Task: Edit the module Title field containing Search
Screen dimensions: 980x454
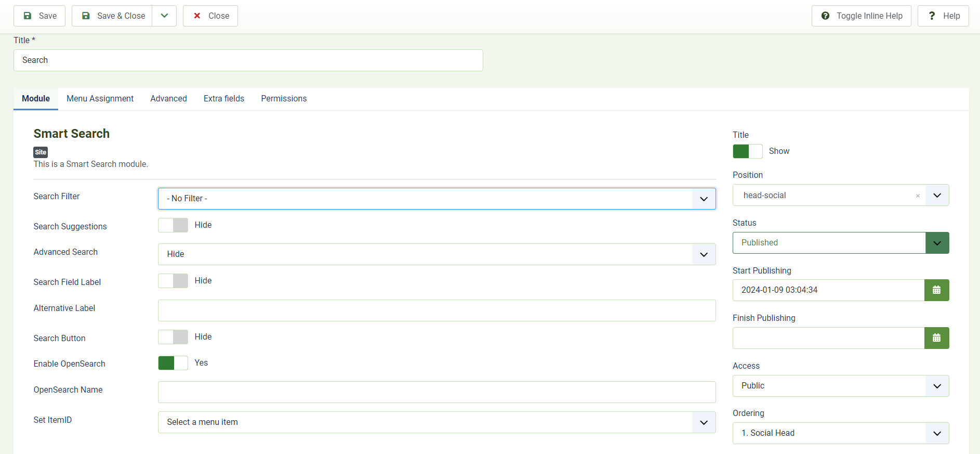Action: point(248,60)
